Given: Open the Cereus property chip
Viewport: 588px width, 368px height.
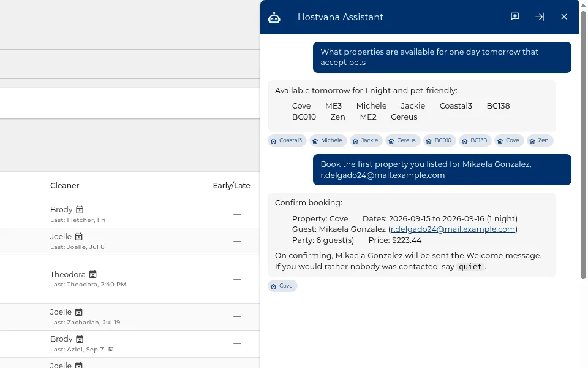Looking at the screenshot, I should coord(403,140).
